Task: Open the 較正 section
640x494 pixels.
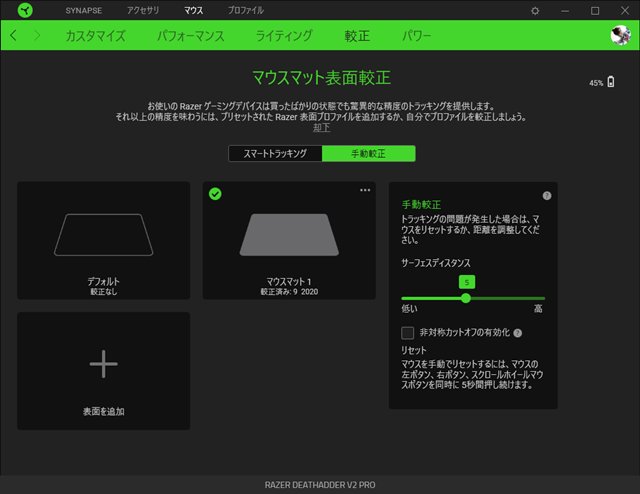Action: [357, 36]
